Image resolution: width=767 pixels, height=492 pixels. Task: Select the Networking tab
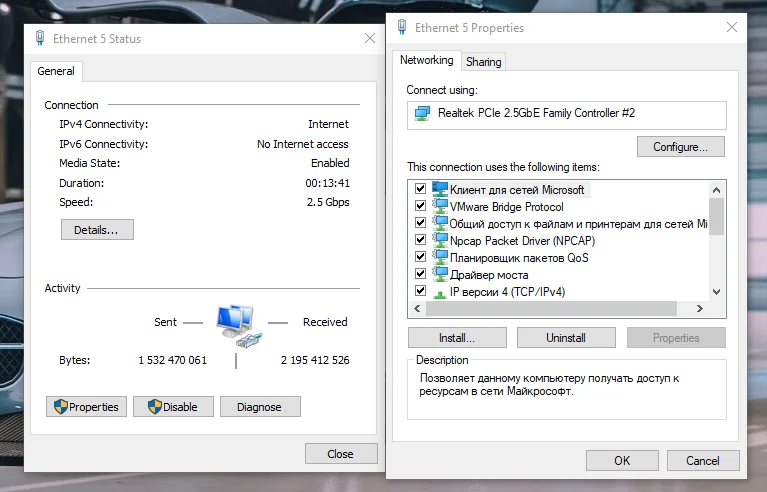pyautogui.click(x=427, y=60)
